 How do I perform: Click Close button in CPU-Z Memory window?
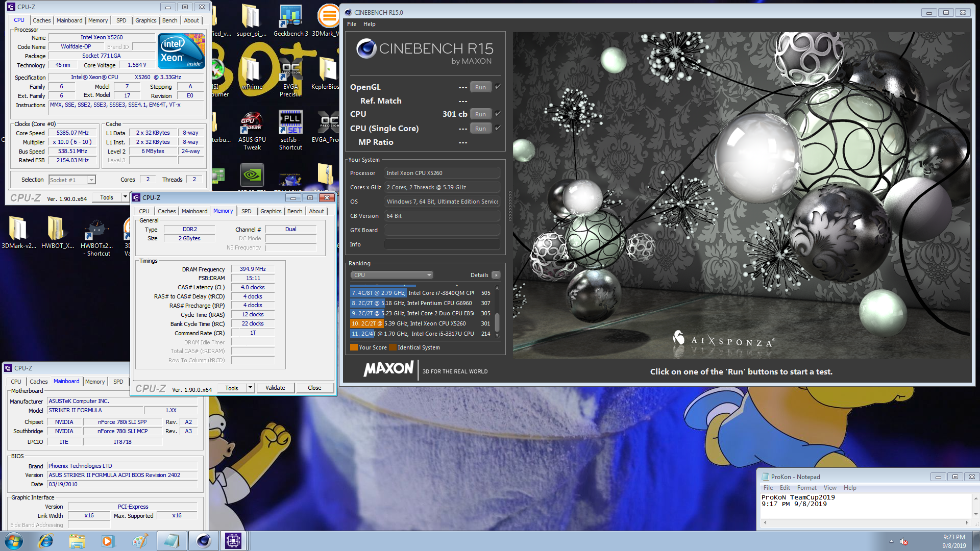click(x=314, y=388)
